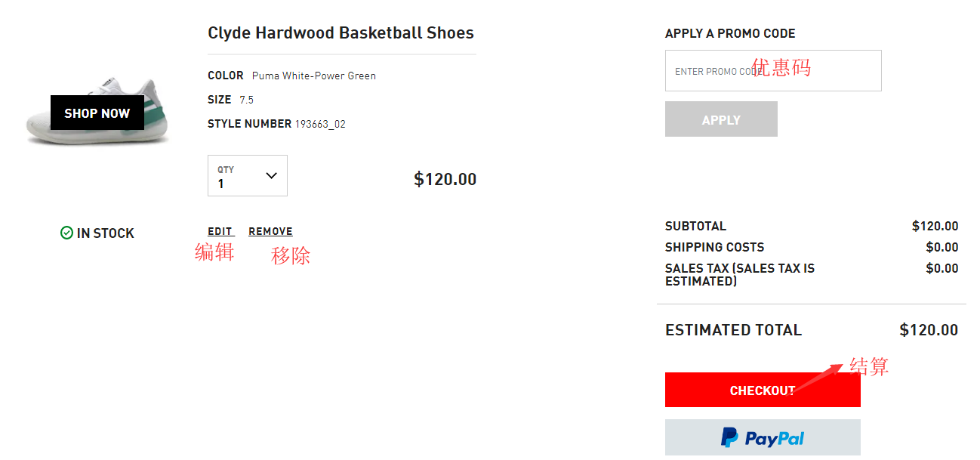Remove the item via REMOVE link
This screenshot has width=980, height=460.
pos(270,231)
